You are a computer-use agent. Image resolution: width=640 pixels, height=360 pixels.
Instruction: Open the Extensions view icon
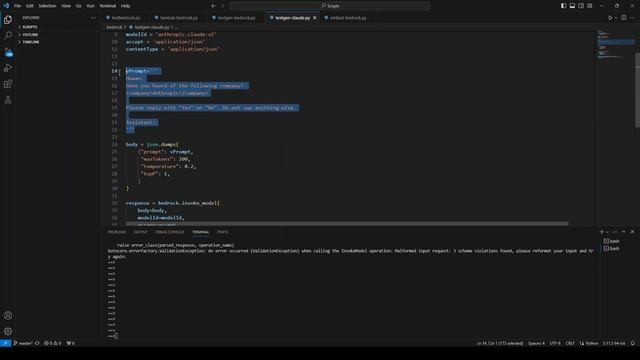click(x=8, y=84)
